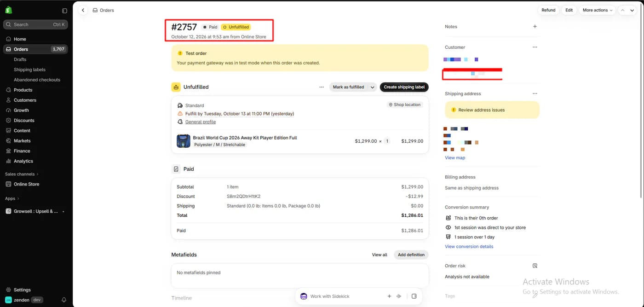Click the Order risk analysis icon
Screen dimensions: 644x307
[535, 266]
